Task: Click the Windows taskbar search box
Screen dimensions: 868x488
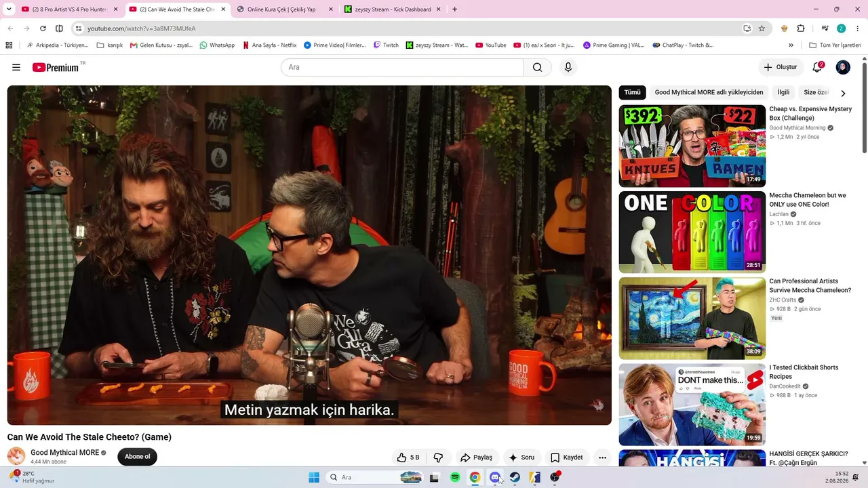Action: [x=375, y=477]
